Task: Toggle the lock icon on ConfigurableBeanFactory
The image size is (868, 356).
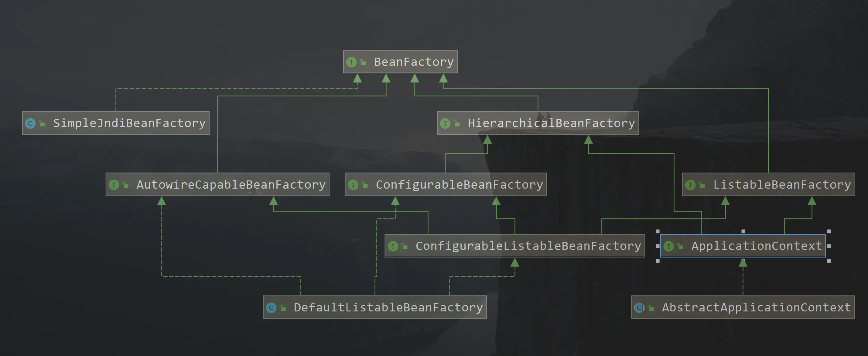Action: [x=365, y=184]
